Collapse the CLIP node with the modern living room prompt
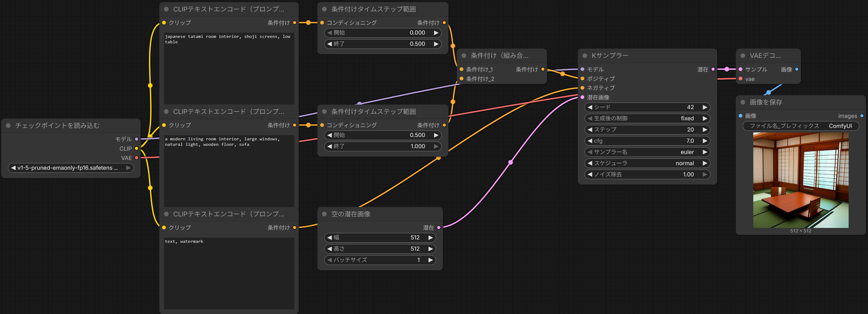The width and height of the screenshot is (868, 314). point(167,111)
